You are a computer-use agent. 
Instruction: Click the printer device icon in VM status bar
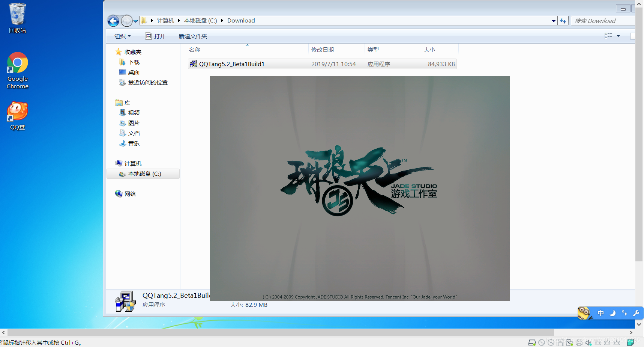pos(579,342)
